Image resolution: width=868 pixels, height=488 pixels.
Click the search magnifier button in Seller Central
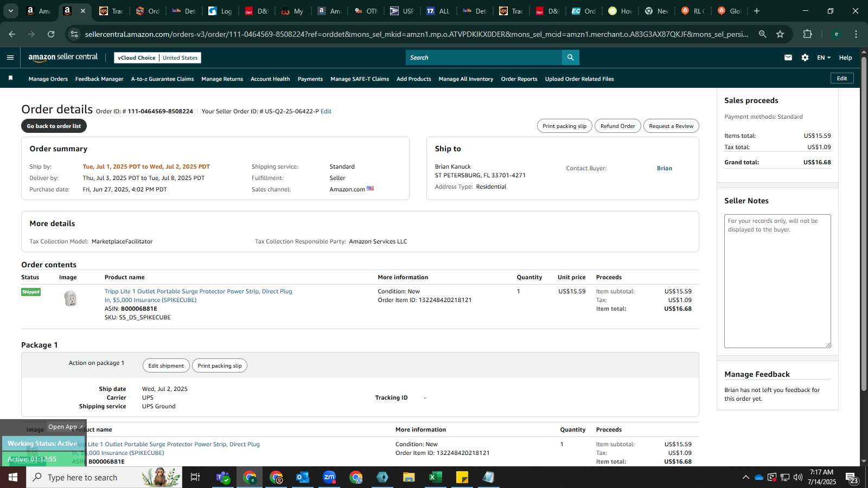point(570,57)
